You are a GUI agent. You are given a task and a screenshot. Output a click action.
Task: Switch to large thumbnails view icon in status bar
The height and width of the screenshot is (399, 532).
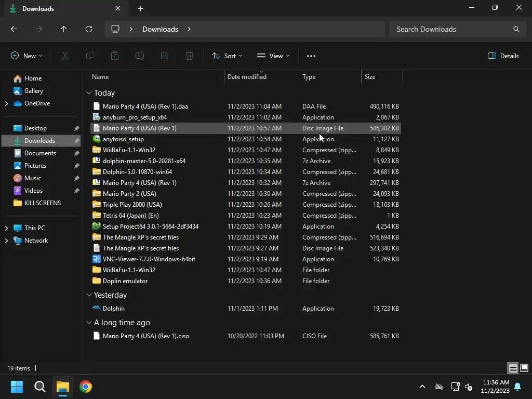[x=524, y=368]
